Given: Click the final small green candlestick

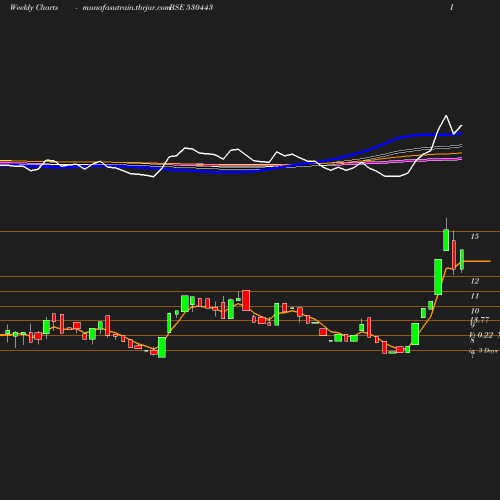Looking at the screenshot, I should click(x=462, y=260).
